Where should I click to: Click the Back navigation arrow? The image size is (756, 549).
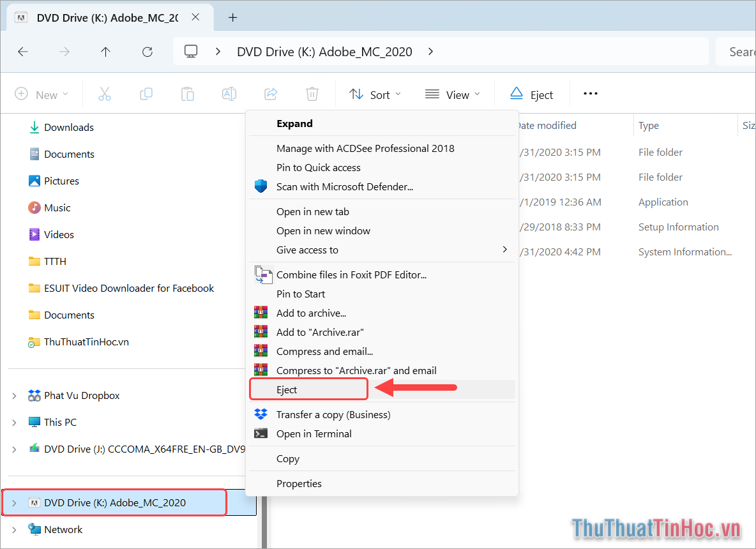22,52
